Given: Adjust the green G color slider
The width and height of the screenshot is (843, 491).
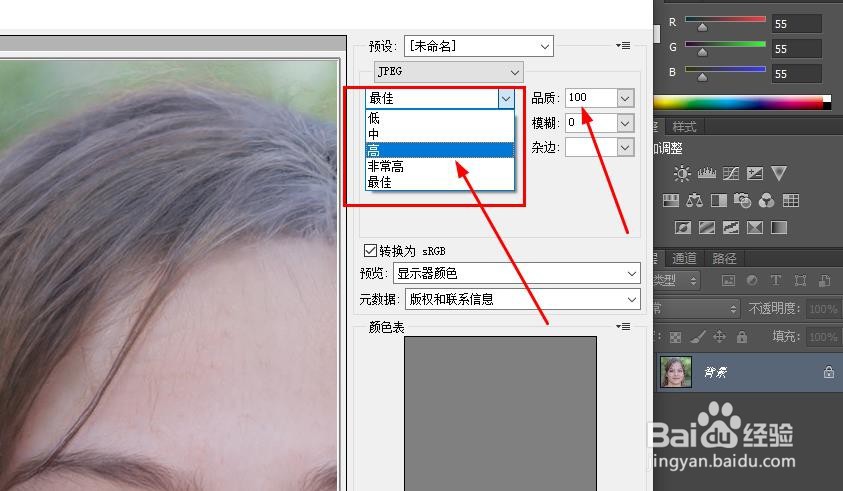Looking at the screenshot, I should (725, 44).
